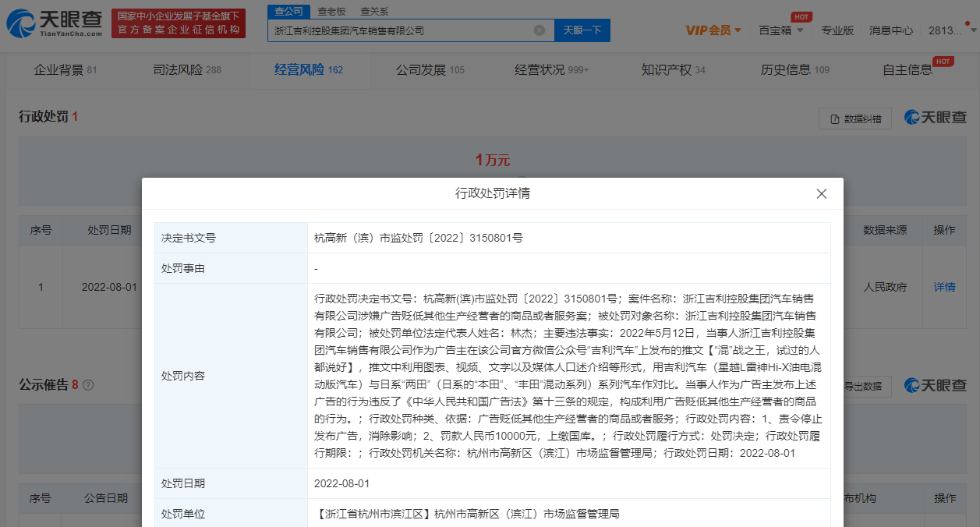Open 详情 link in penalty row
This screenshot has width=980, height=527.
944,287
